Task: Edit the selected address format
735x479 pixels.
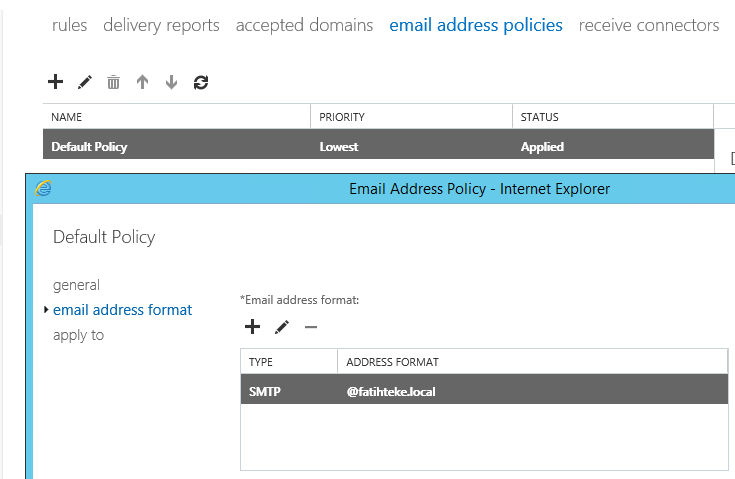Action: click(282, 327)
